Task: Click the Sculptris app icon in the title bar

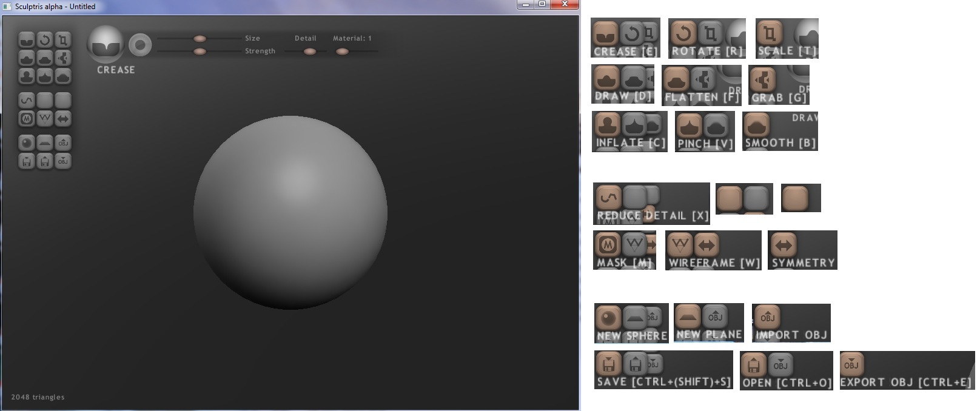Action: (x=7, y=6)
